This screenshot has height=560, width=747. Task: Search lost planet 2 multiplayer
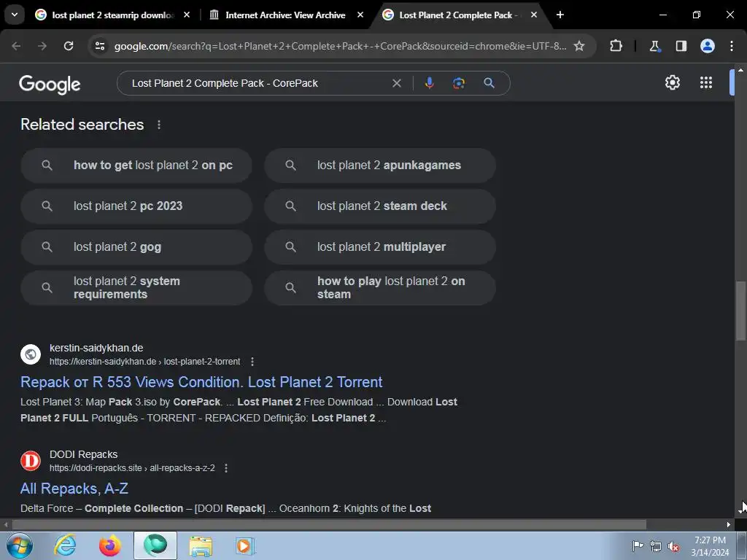coord(380,247)
